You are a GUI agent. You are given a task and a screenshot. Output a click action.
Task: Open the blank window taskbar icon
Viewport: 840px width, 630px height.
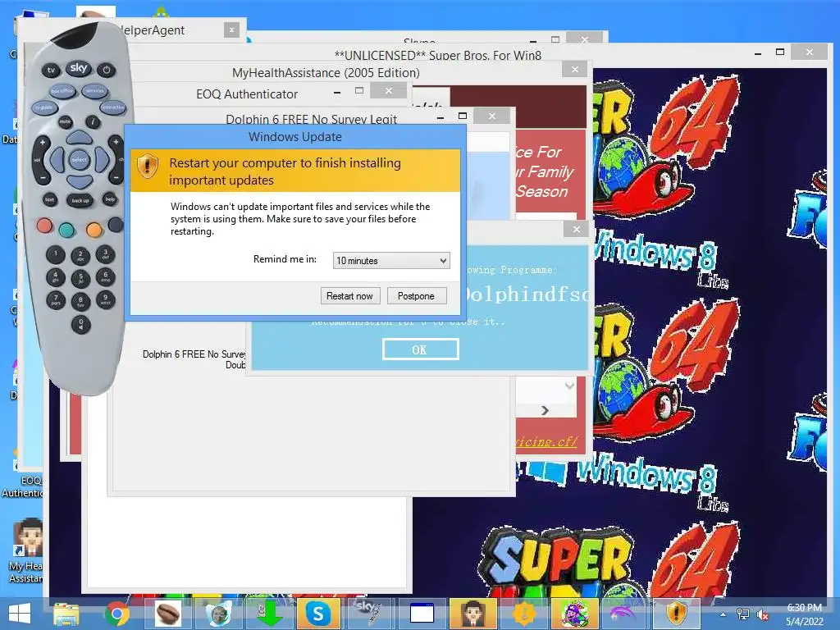click(422, 614)
